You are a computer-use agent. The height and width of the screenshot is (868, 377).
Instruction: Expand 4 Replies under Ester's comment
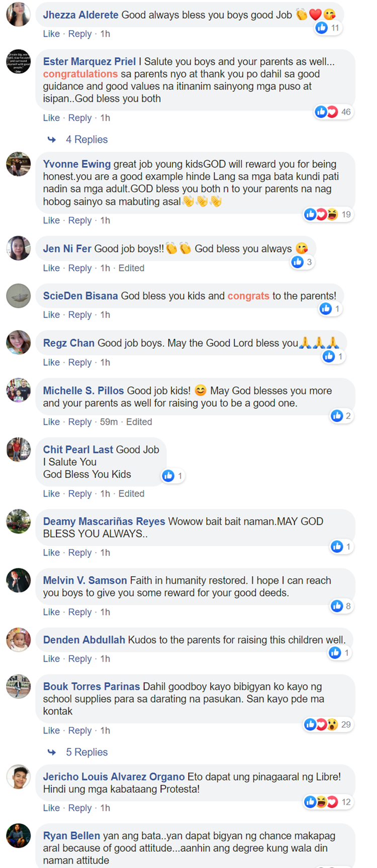(86, 140)
